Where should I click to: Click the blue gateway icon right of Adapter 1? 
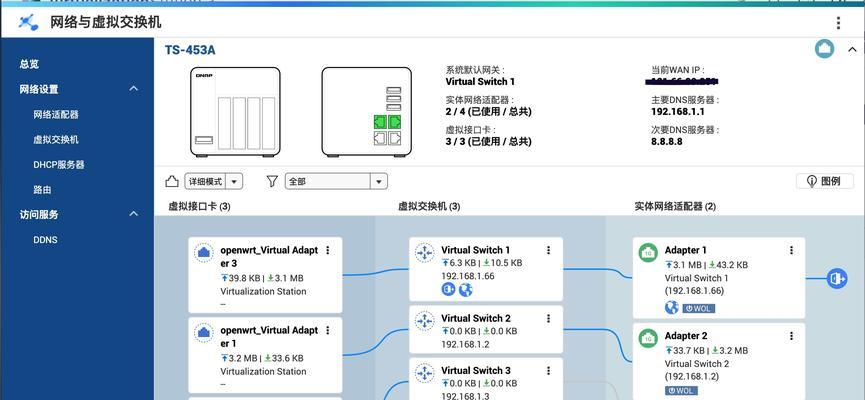[837, 279]
